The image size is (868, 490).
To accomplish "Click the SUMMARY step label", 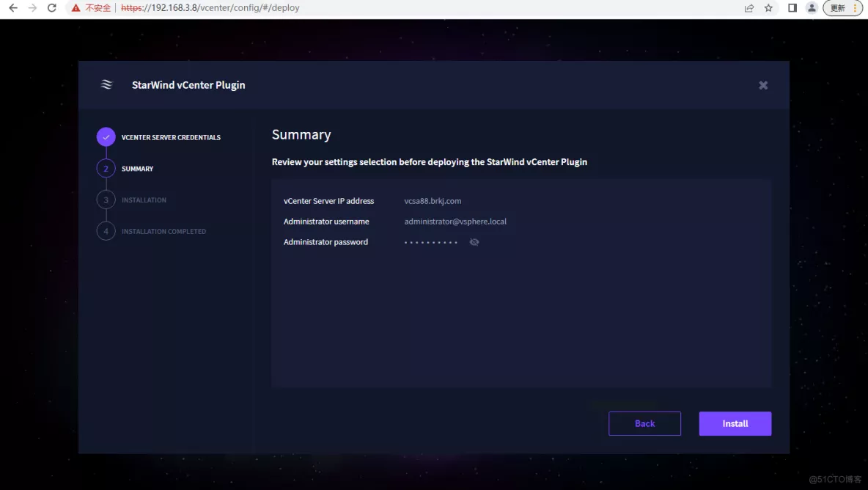I will (137, 169).
